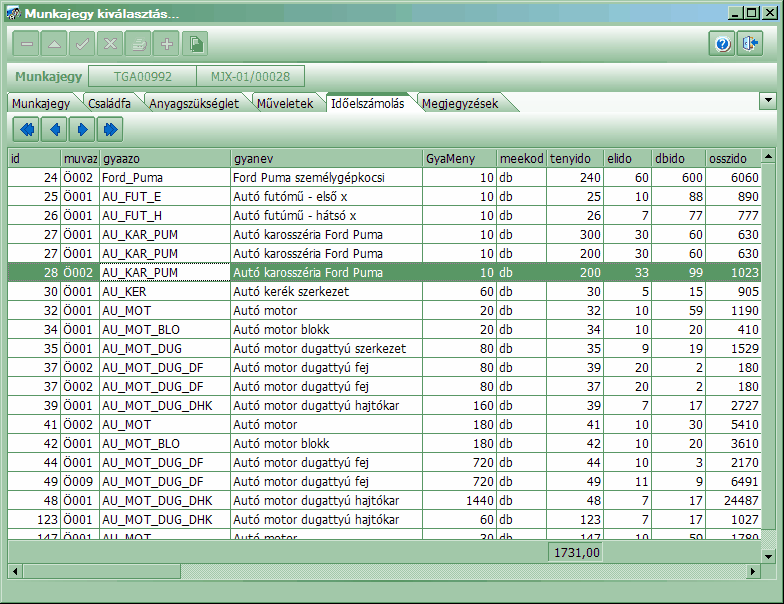Open the Anyagszükséglet tab
The image size is (784, 604).
[194, 104]
